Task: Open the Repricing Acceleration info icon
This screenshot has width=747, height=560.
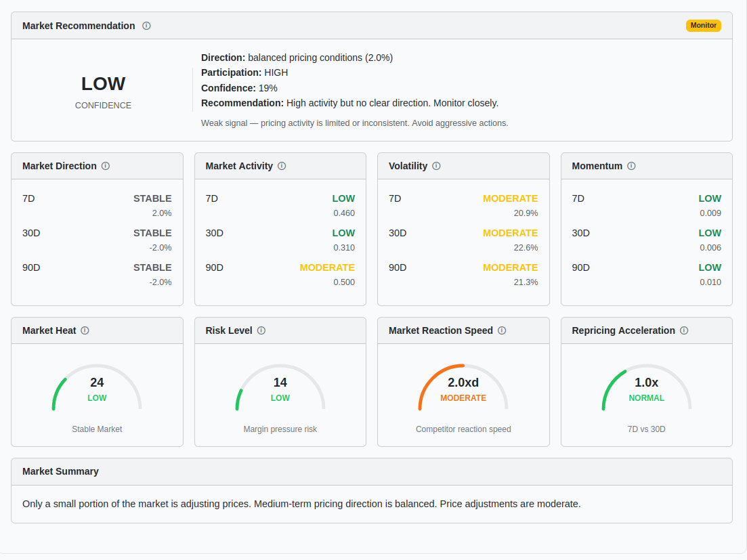Action: 684,330
